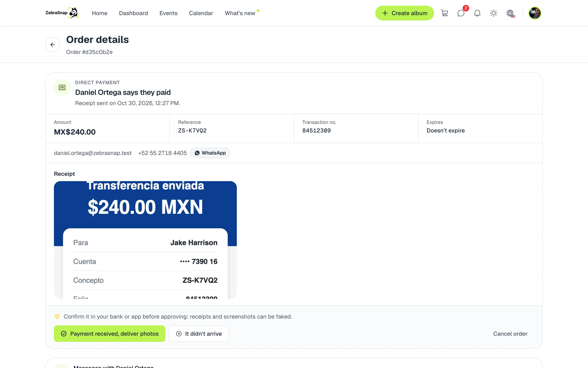Image resolution: width=588 pixels, height=368 pixels.
Task: Click the daniel.ortega@zebrasnap.test email
Action: 92,153
